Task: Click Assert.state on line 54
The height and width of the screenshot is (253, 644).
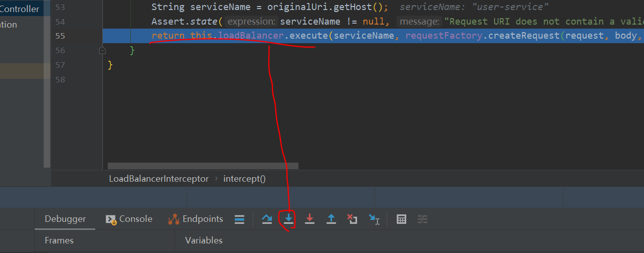Action: [x=184, y=22]
